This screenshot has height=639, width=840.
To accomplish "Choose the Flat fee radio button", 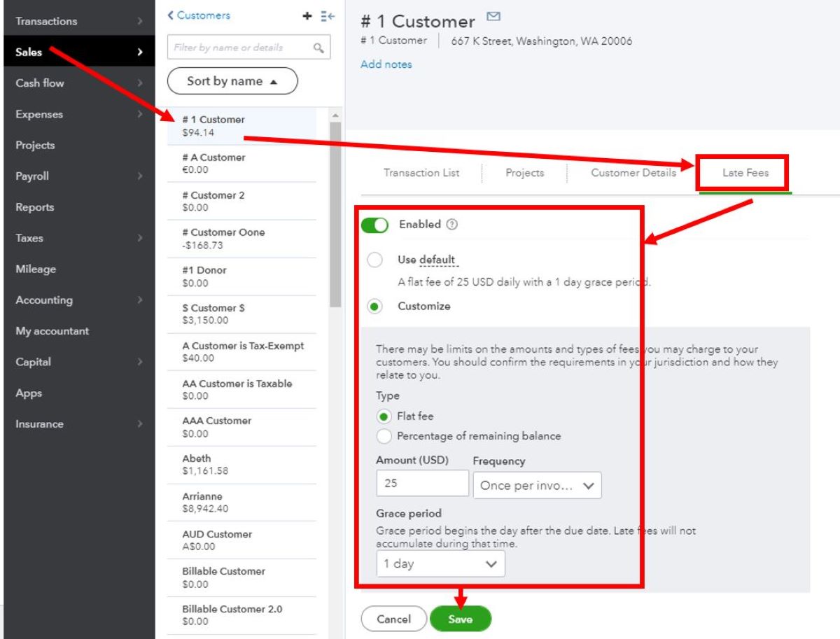I will pos(384,416).
